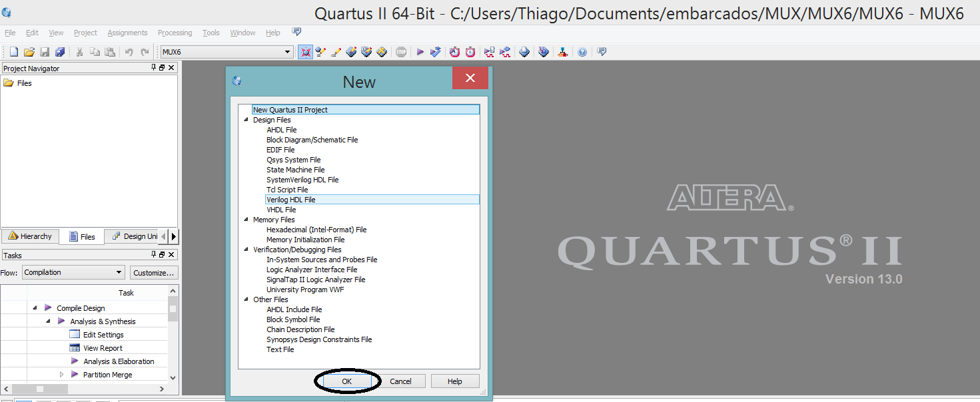The image size is (980, 402).
Task: Select VHDL File
Action: click(x=281, y=210)
